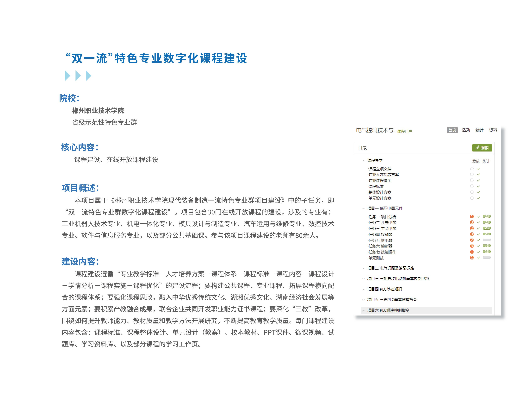Image resolution: width=532 pixels, height=398 pixels.
Task: Select radio circle for 专业课程体系
Action: coord(472,180)
